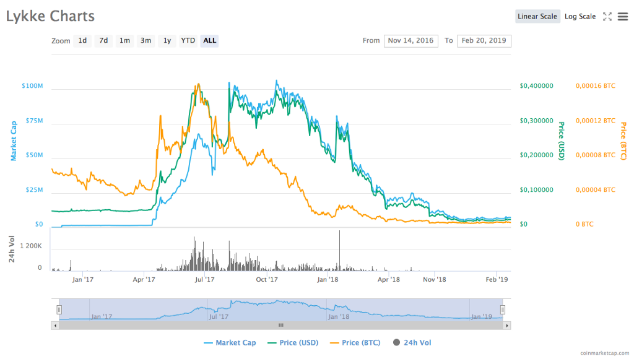Set zoom range to 1d
This screenshot has height=364, width=634.
[x=82, y=40]
